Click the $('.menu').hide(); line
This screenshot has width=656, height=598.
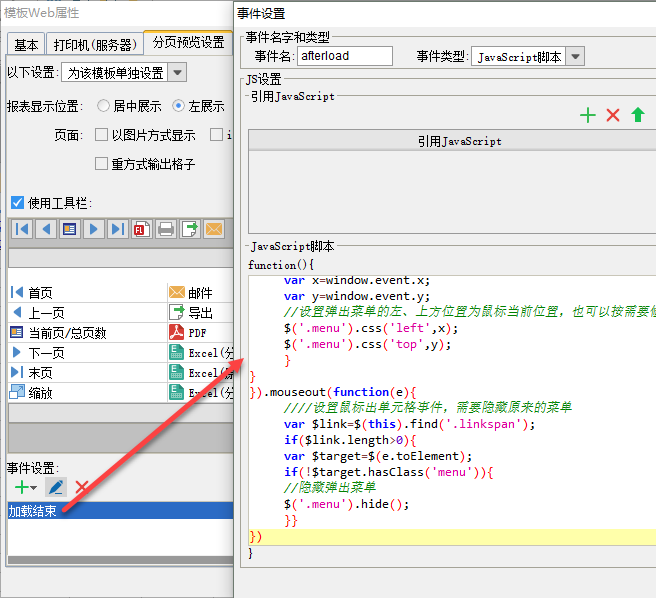(x=346, y=504)
